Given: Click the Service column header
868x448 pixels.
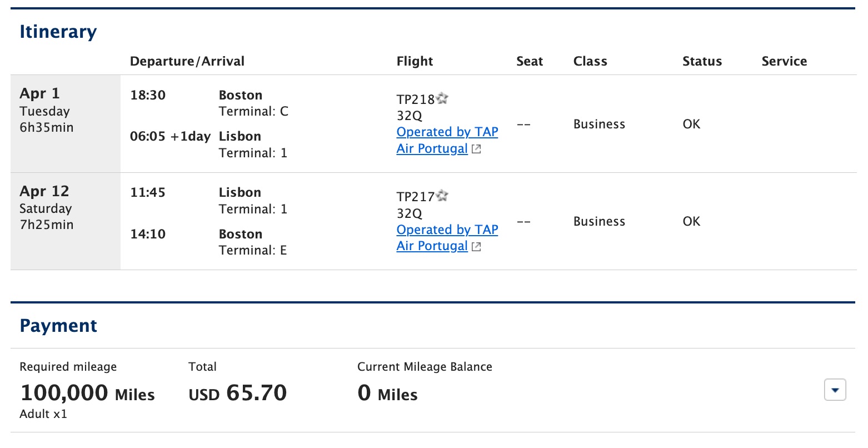Looking at the screenshot, I should point(784,61).
